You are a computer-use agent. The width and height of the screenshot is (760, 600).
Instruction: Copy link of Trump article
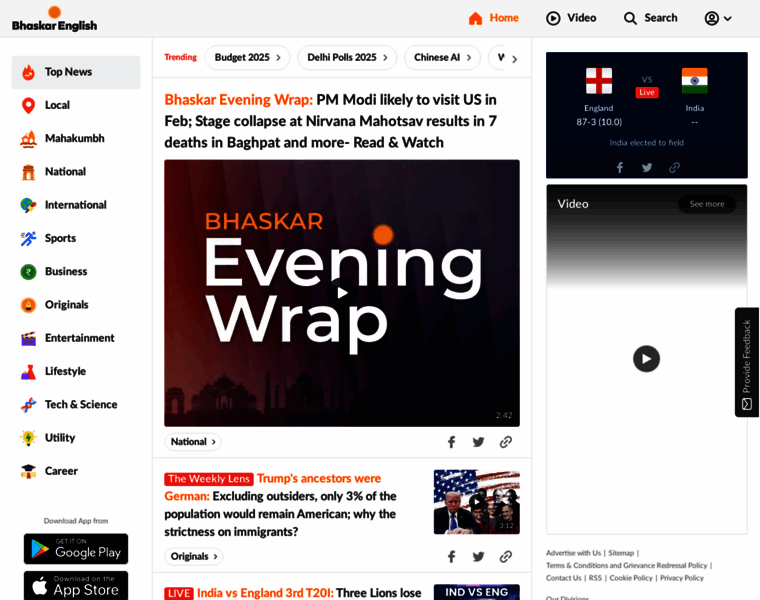click(506, 556)
